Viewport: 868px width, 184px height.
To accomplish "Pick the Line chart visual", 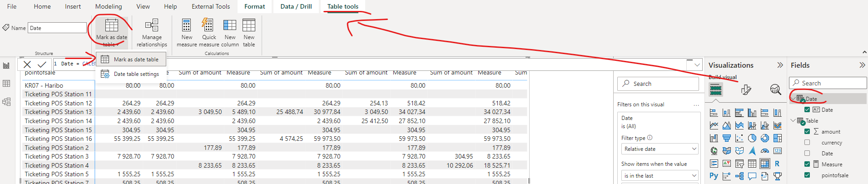I will pyautogui.click(x=714, y=125).
